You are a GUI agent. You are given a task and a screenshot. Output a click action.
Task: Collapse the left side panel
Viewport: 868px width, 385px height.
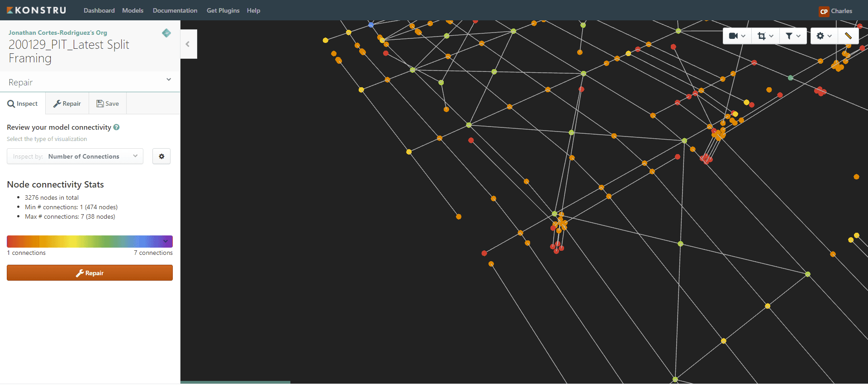(188, 44)
